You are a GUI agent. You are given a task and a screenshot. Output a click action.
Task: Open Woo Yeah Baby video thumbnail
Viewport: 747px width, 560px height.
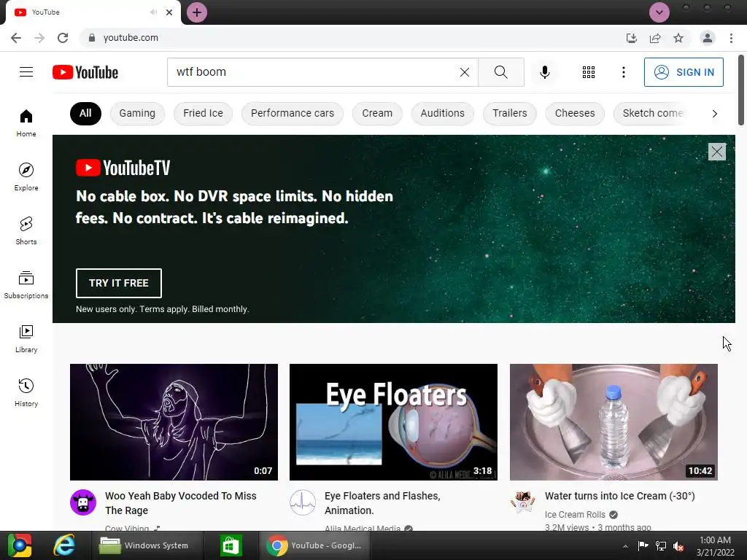174,422
